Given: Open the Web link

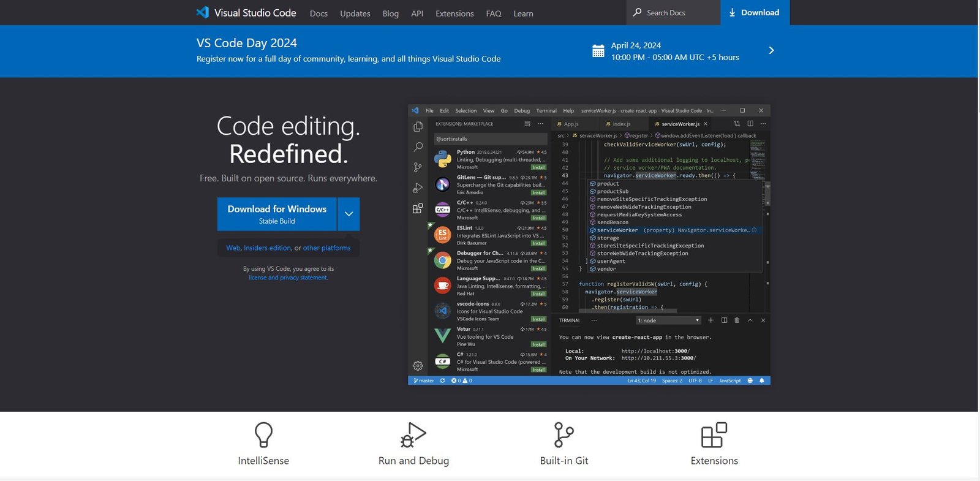Looking at the screenshot, I should 233,248.
